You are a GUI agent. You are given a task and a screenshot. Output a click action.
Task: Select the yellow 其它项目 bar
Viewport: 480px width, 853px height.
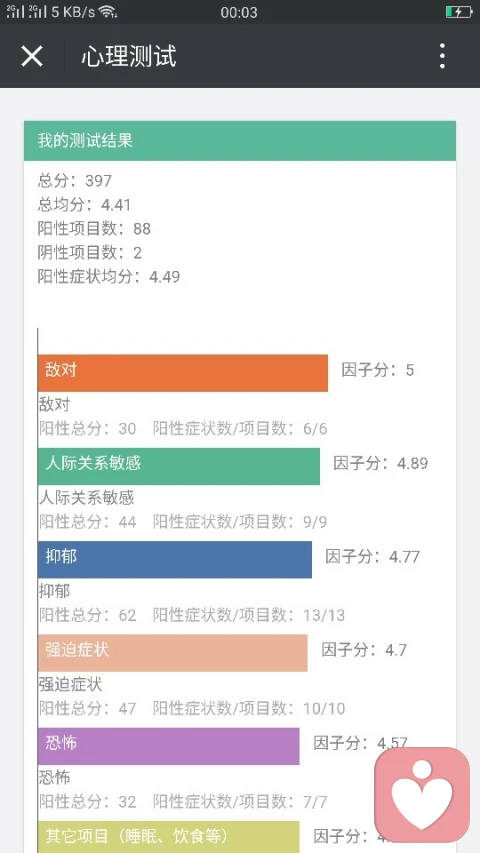point(169,837)
